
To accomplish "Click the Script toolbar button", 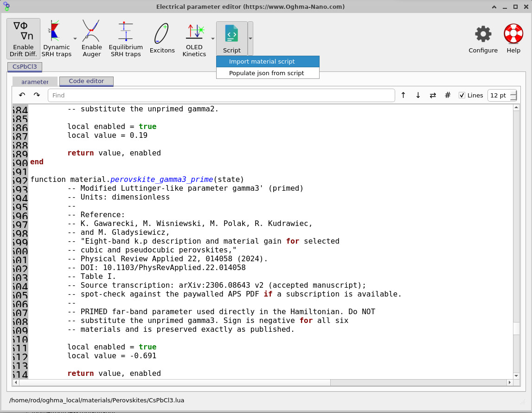I will (x=232, y=39).
